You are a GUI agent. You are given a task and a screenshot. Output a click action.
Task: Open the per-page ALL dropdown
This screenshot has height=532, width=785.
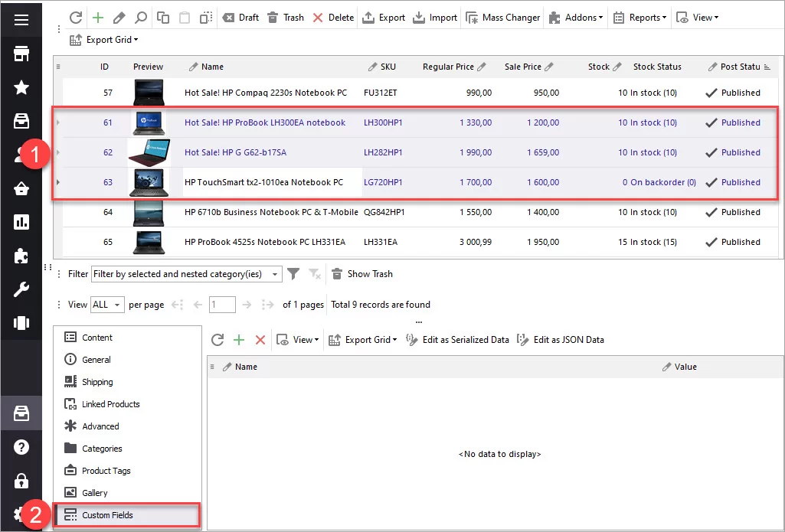click(x=107, y=304)
